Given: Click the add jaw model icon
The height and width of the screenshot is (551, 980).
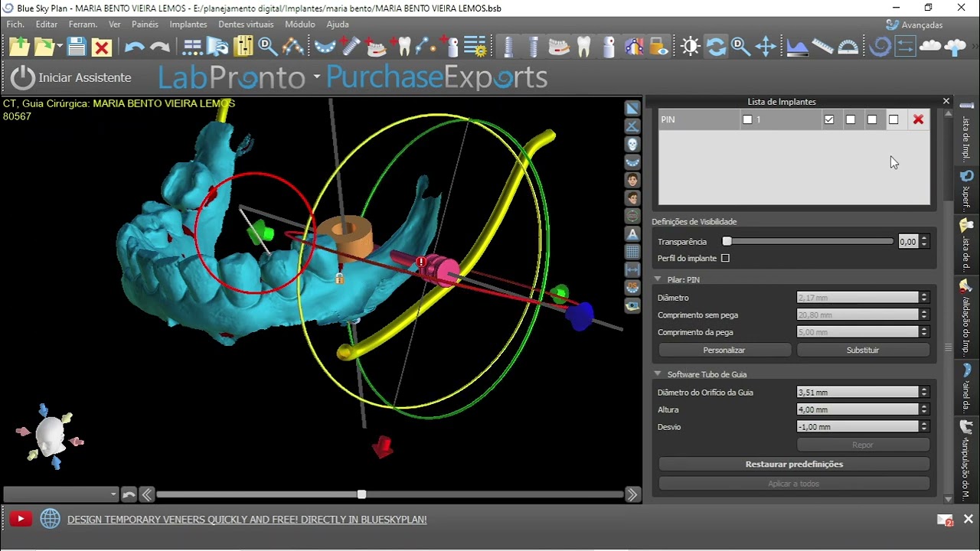Looking at the screenshot, I should [x=376, y=47].
